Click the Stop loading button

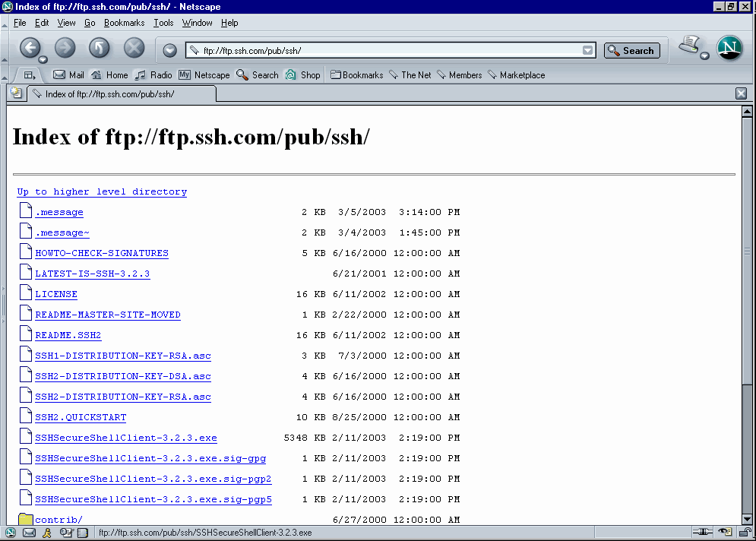tap(134, 49)
